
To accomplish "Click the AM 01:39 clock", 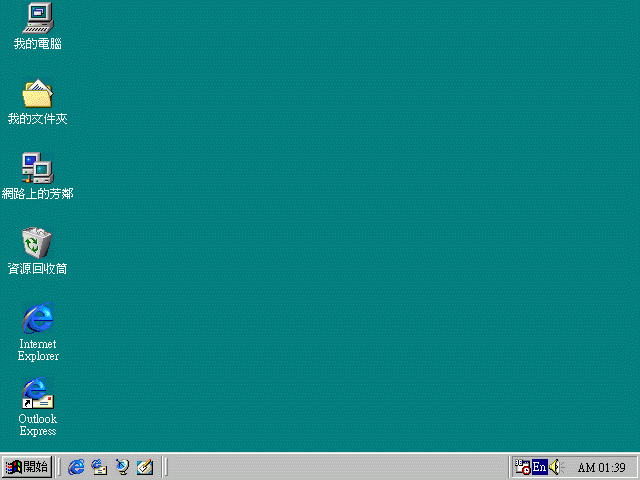I will pyautogui.click(x=602, y=467).
